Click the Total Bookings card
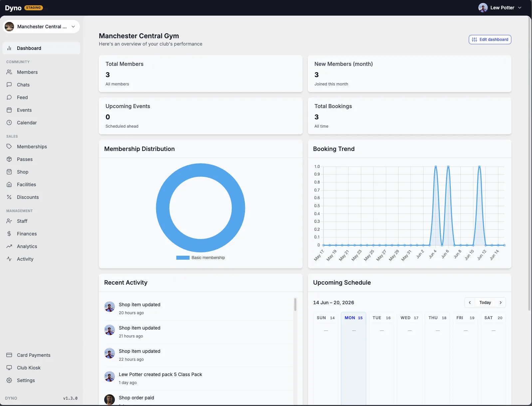 click(409, 116)
